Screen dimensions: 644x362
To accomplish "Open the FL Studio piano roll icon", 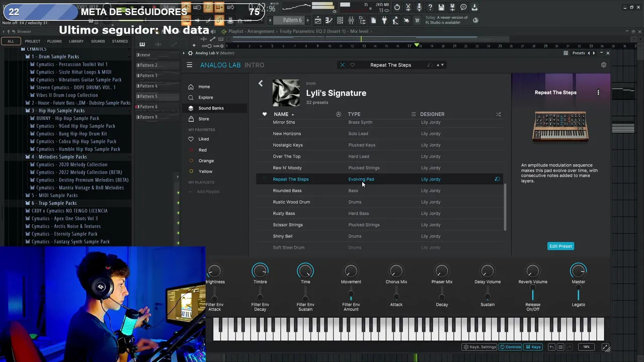I will click(x=329, y=20).
